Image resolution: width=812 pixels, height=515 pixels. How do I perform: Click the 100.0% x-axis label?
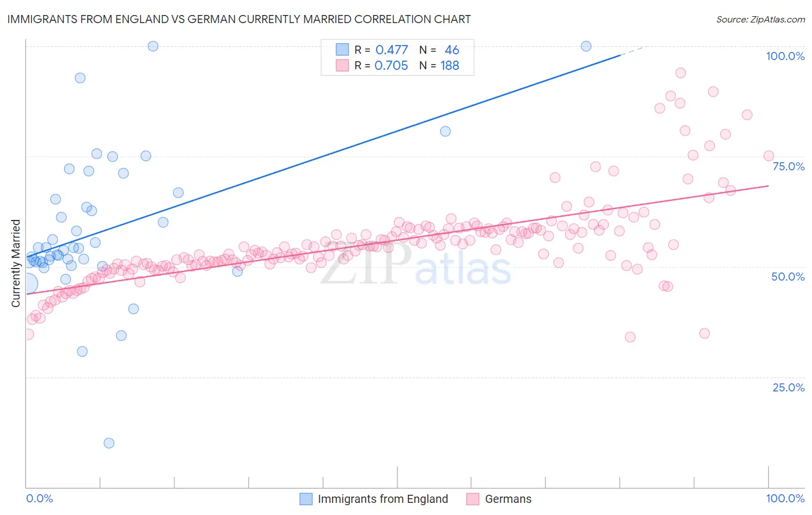point(785,498)
